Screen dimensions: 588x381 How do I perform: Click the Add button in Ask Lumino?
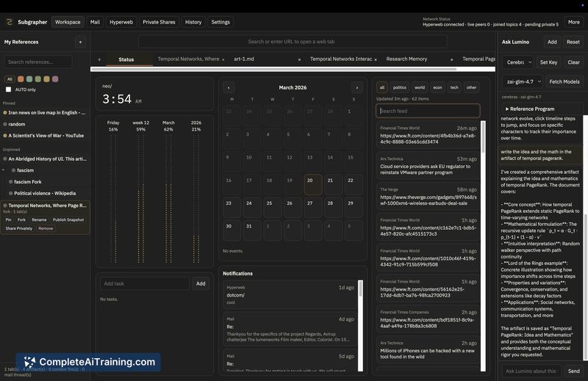[x=552, y=42]
